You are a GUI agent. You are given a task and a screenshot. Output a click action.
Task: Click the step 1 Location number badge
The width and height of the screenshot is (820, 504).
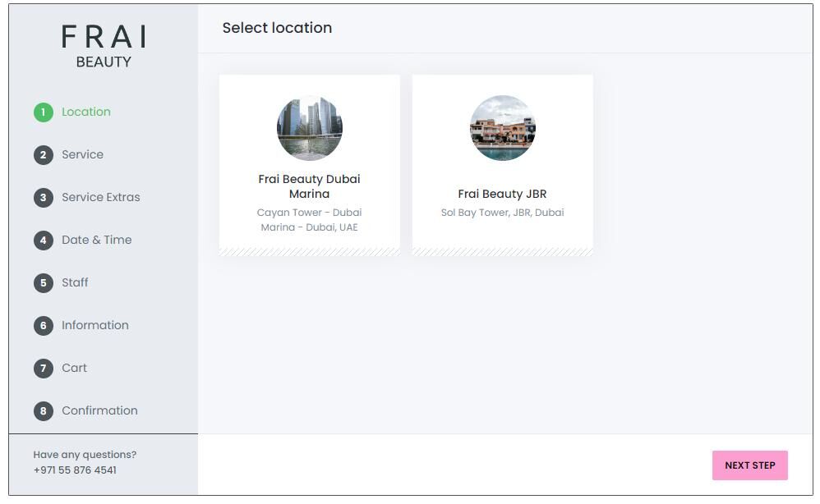(x=43, y=112)
